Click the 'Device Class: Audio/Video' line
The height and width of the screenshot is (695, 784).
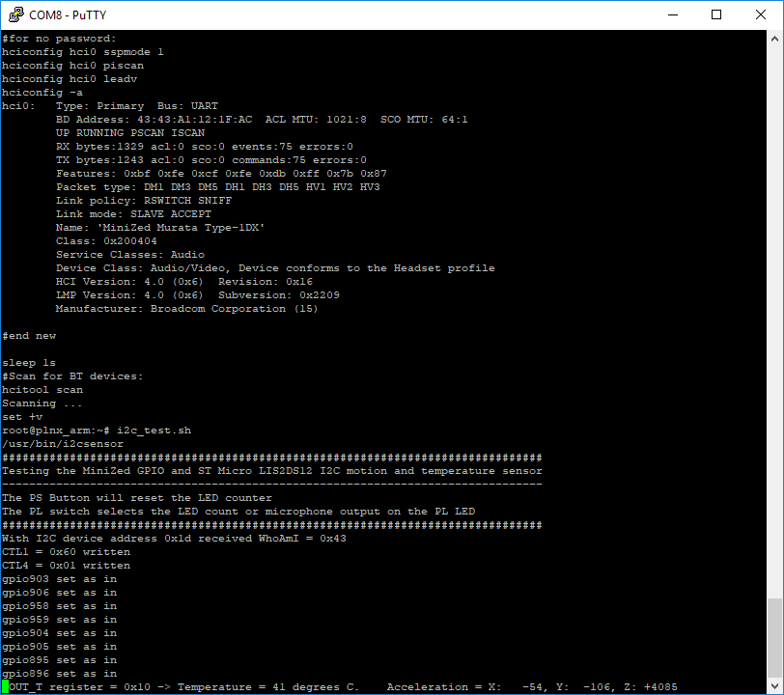[275, 268]
